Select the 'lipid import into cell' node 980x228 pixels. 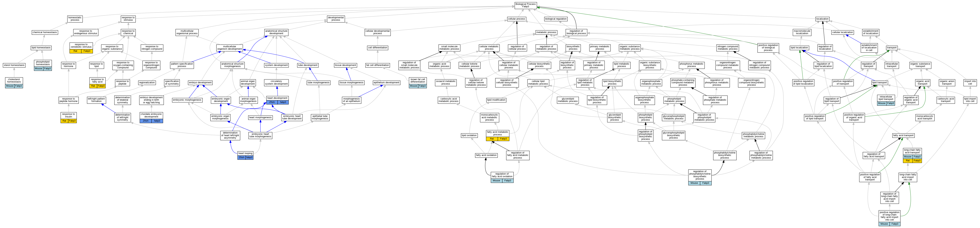(970, 100)
